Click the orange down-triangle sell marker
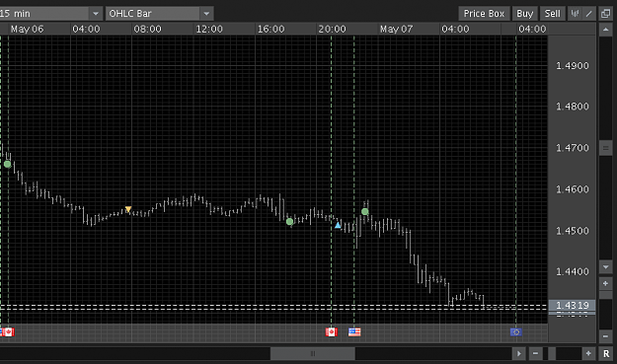617x364 pixels. 128,209
